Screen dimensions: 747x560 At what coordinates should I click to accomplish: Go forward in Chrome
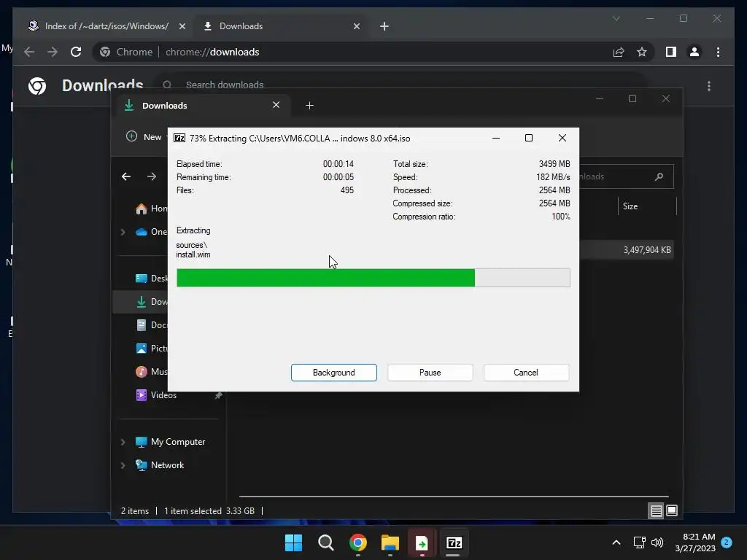click(x=53, y=52)
